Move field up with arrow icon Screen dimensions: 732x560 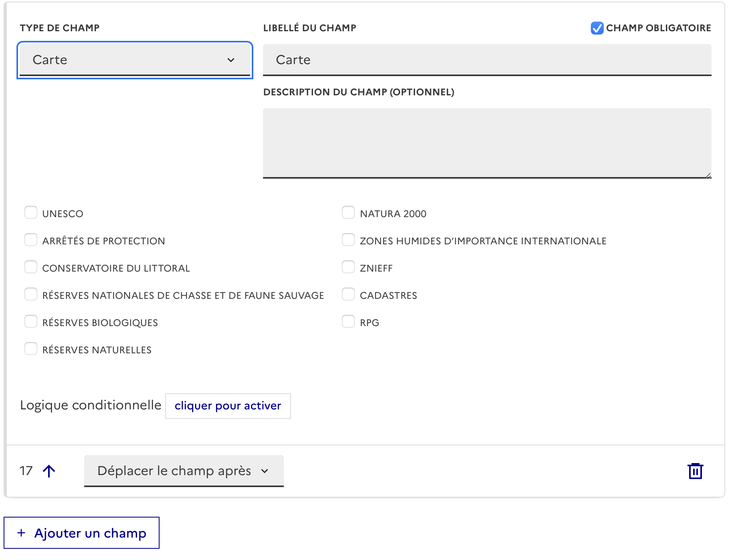pyautogui.click(x=49, y=471)
